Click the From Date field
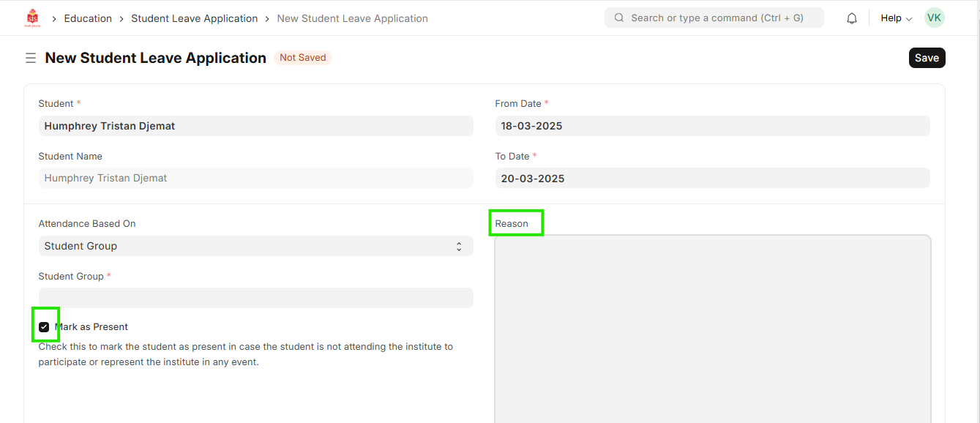 pos(711,126)
